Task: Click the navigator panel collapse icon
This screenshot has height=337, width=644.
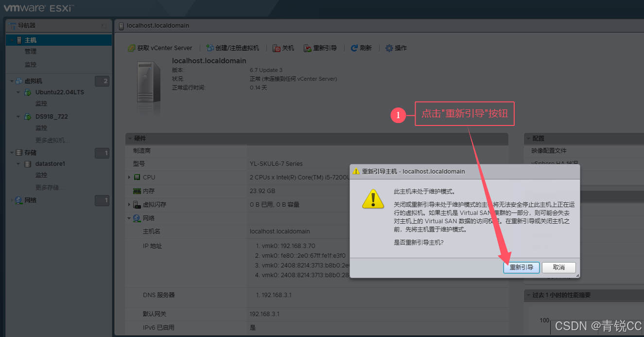Action: [x=104, y=26]
